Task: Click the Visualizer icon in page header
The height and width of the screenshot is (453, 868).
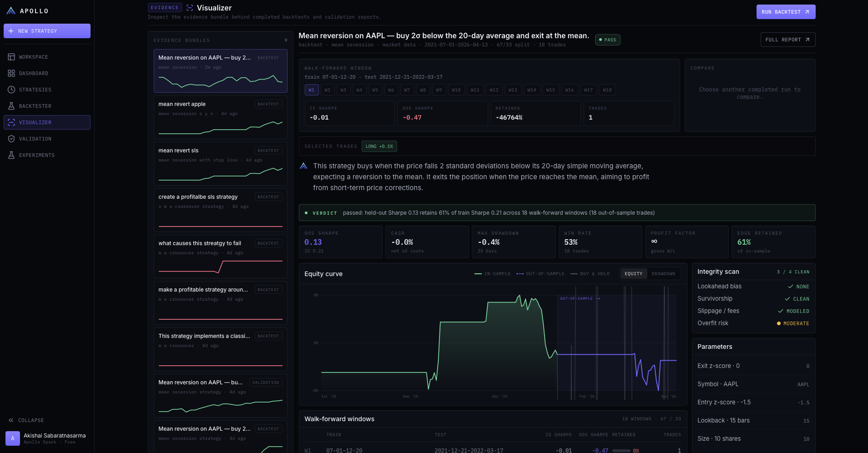Action: (x=190, y=8)
